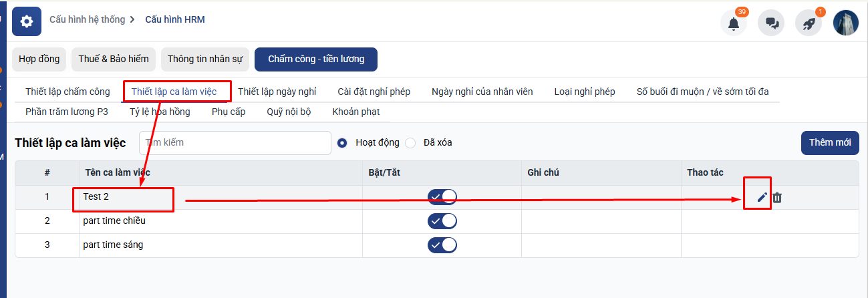The width and height of the screenshot is (868, 298).
Task: Open the user profile avatar
Action: coord(845,23)
